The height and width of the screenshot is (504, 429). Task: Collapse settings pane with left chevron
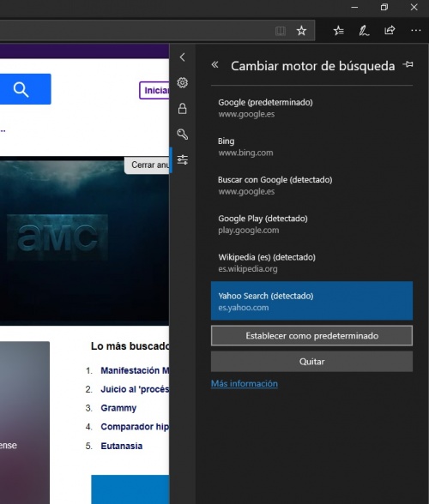click(x=183, y=57)
